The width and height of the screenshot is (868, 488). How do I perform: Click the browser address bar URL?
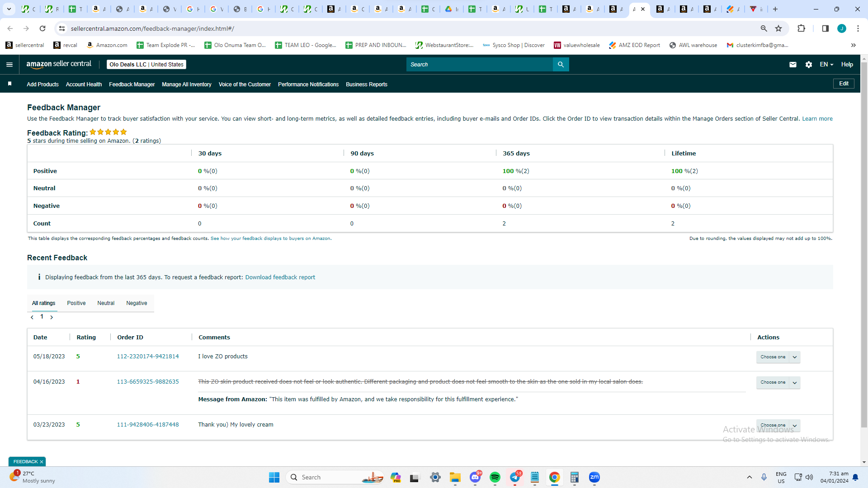pos(152,28)
